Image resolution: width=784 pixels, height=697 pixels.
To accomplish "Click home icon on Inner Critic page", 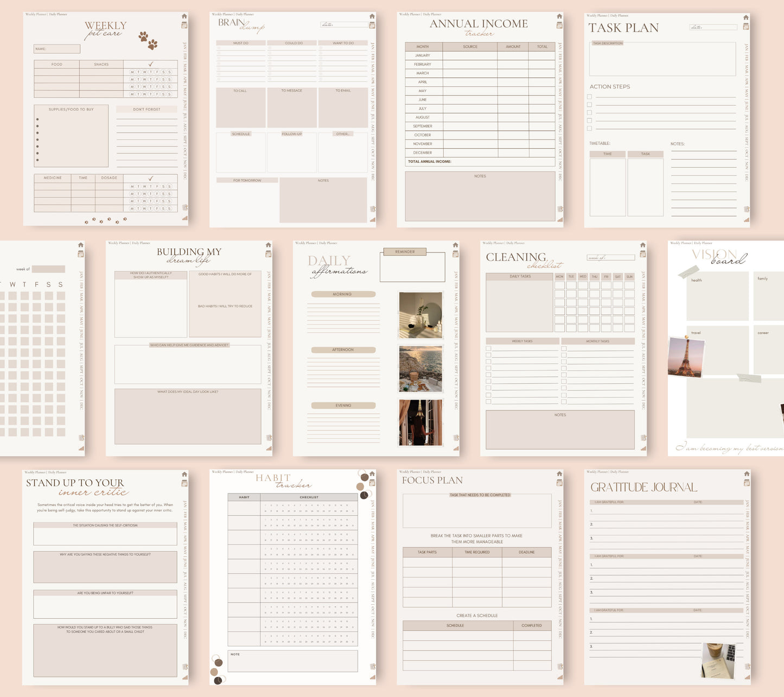I will (184, 474).
